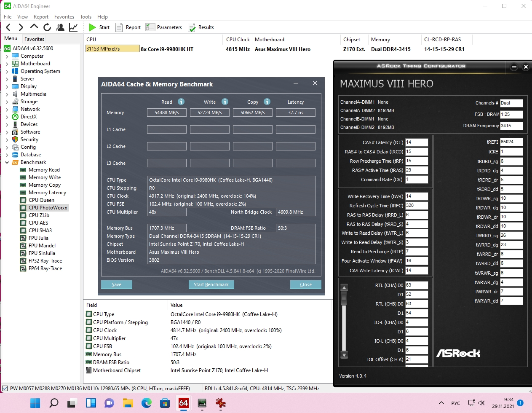Screen dimensions: 532x413
Task: Click the Refresh toolbar icon
Action: 47,27
